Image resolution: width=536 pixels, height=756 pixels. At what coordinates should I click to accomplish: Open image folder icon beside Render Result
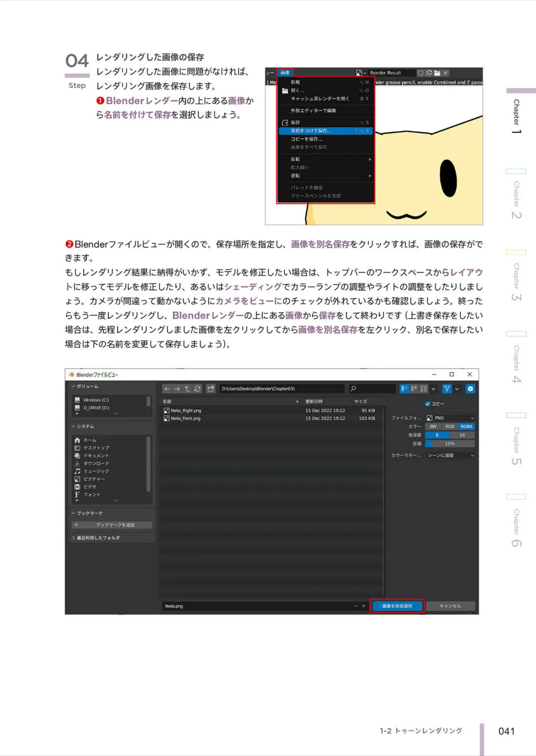point(437,73)
